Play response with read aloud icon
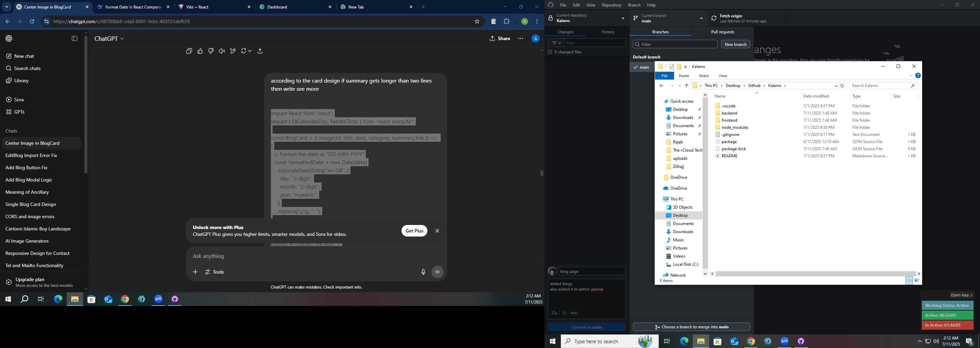980x348 pixels. coord(222,51)
